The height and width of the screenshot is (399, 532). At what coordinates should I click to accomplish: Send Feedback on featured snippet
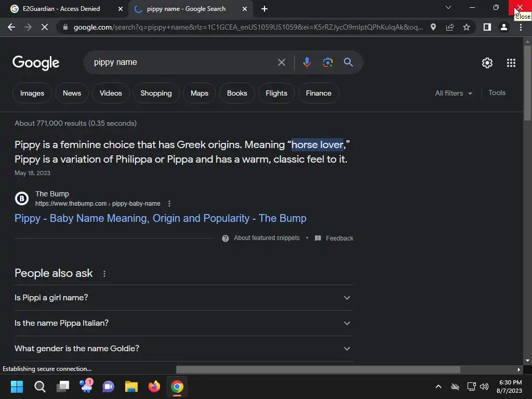tap(340, 238)
